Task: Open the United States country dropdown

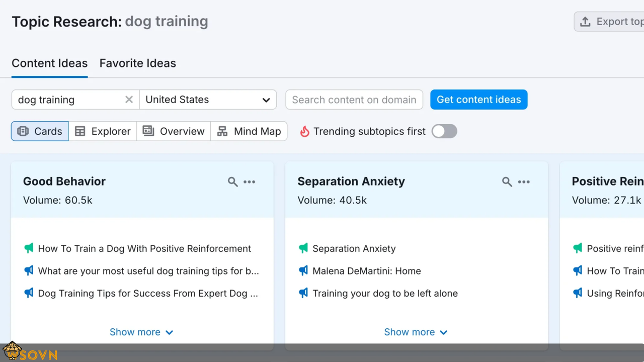Action: tap(208, 100)
